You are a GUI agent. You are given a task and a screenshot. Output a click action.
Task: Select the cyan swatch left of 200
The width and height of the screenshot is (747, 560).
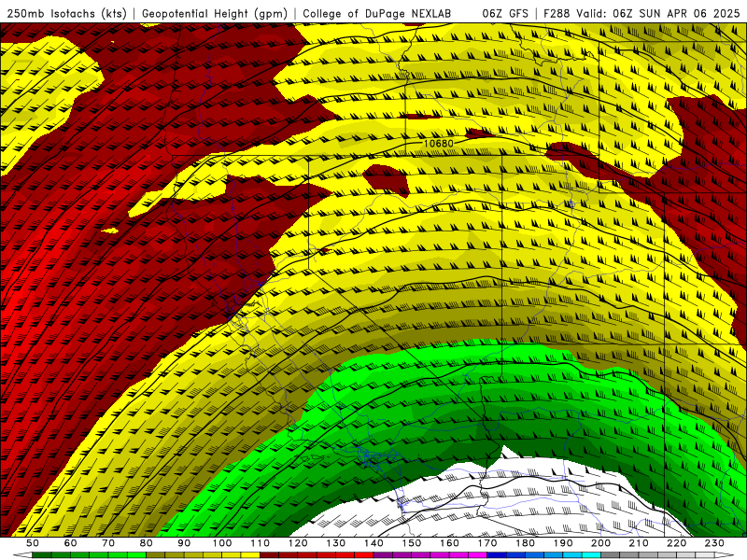pos(591,555)
